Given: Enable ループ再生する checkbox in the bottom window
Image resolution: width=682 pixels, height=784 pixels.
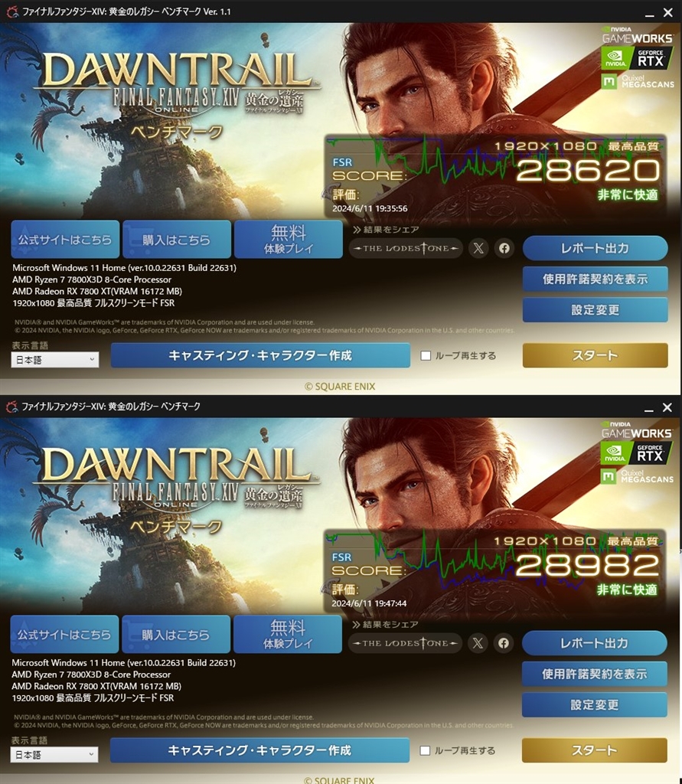Looking at the screenshot, I should pos(425,750).
